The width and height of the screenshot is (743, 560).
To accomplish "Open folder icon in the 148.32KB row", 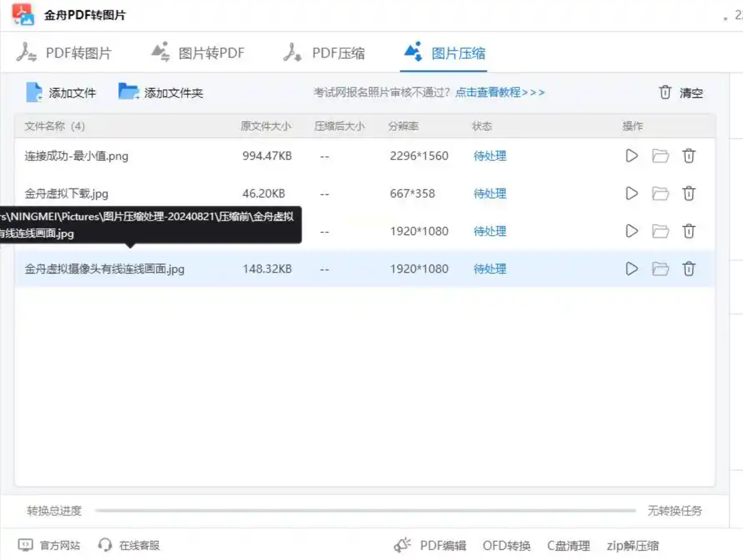I will click(x=660, y=269).
